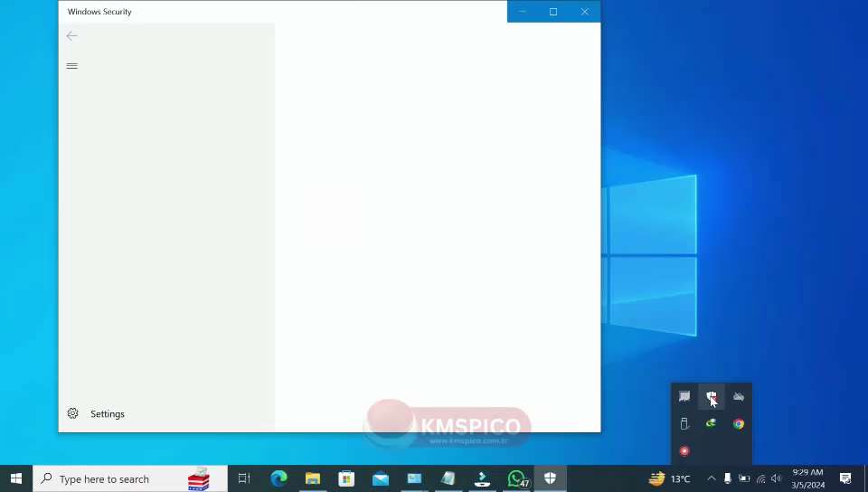
Task: Open the notebook app icon on taskbar
Action: (448, 478)
